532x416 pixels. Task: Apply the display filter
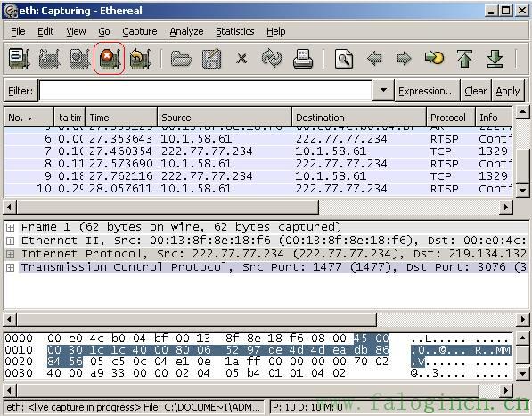pyautogui.click(x=508, y=91)
